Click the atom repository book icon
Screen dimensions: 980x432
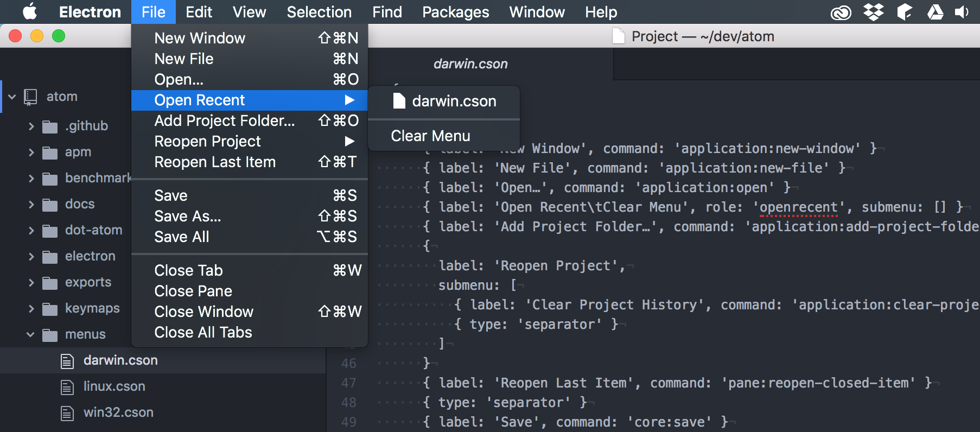click(30, 97)
